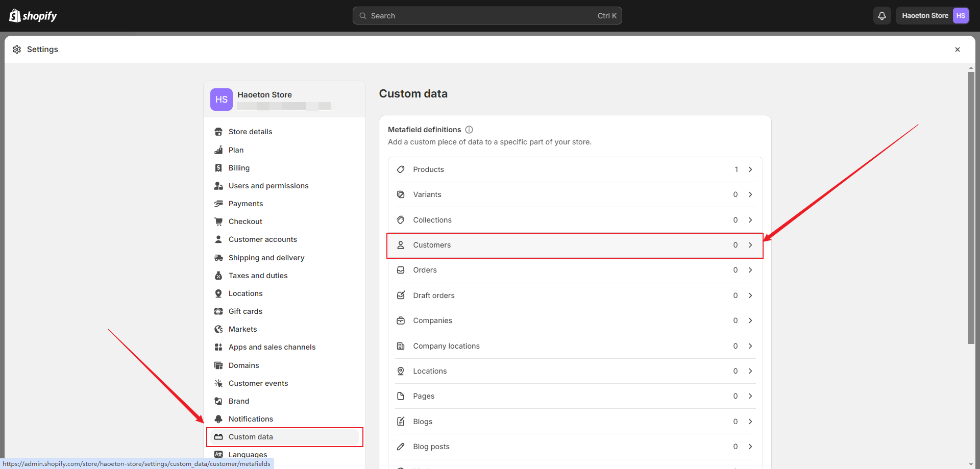Viewport: 980px width, 469px height.
Task: Expand the Products row chevron
Action: (x=750, y=169)
